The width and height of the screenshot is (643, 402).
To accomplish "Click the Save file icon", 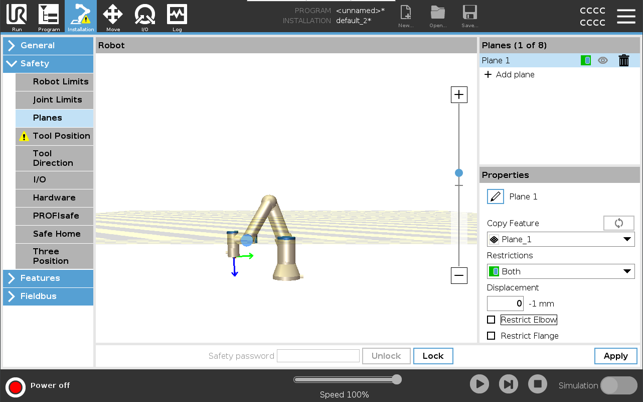I will point(469,16).
